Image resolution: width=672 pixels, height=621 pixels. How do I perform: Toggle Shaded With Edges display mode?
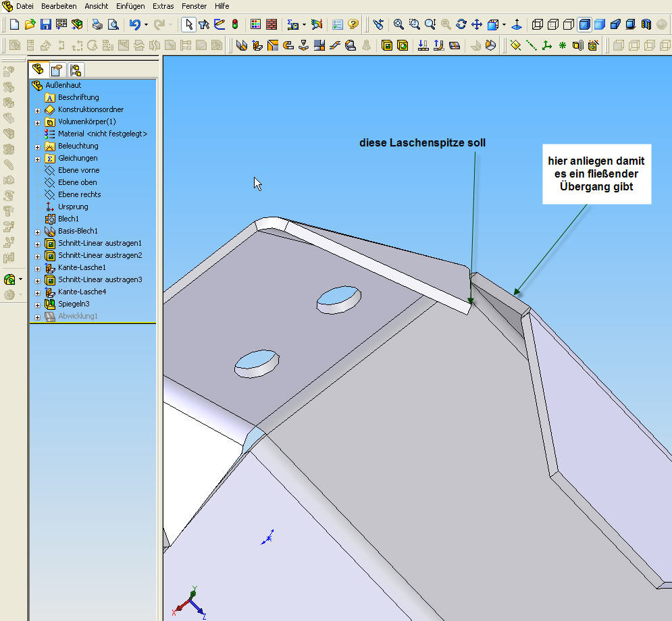(x=584, y=25)
